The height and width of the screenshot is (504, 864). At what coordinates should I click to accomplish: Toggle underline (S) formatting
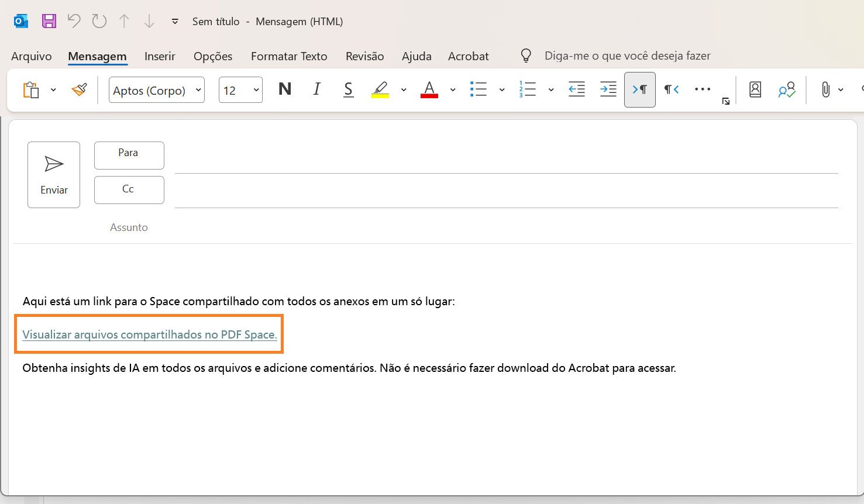click(349, 89)
